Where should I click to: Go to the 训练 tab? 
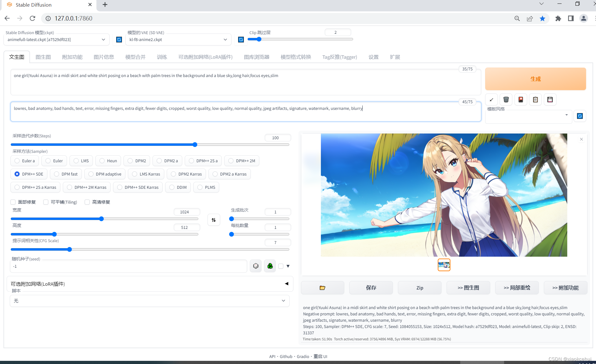[162, 57]
